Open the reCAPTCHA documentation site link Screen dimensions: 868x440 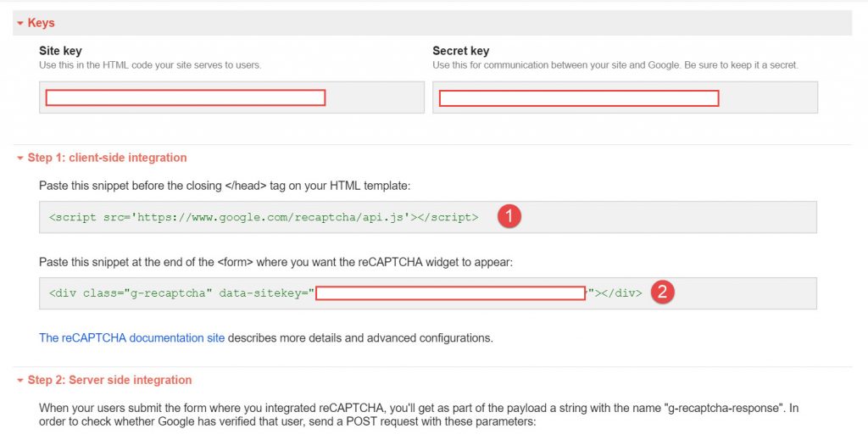(x=131, y=337)
